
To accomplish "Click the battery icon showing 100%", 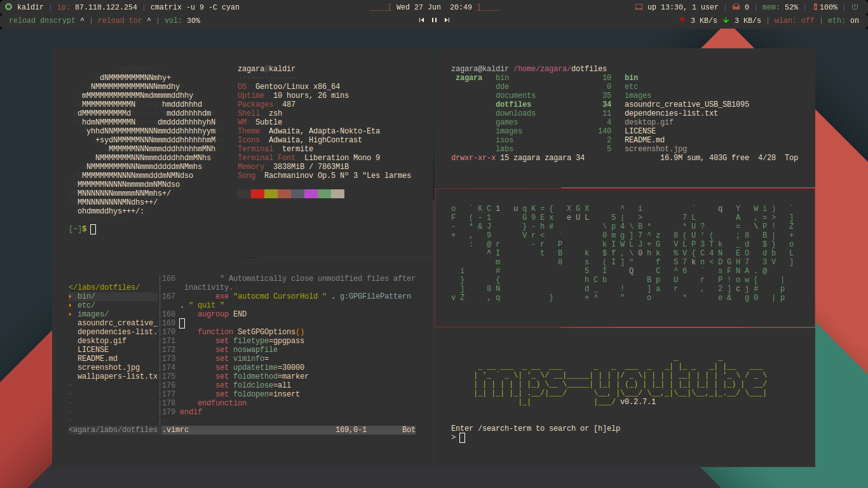I will pyautogui.click(x=815, y=7).
